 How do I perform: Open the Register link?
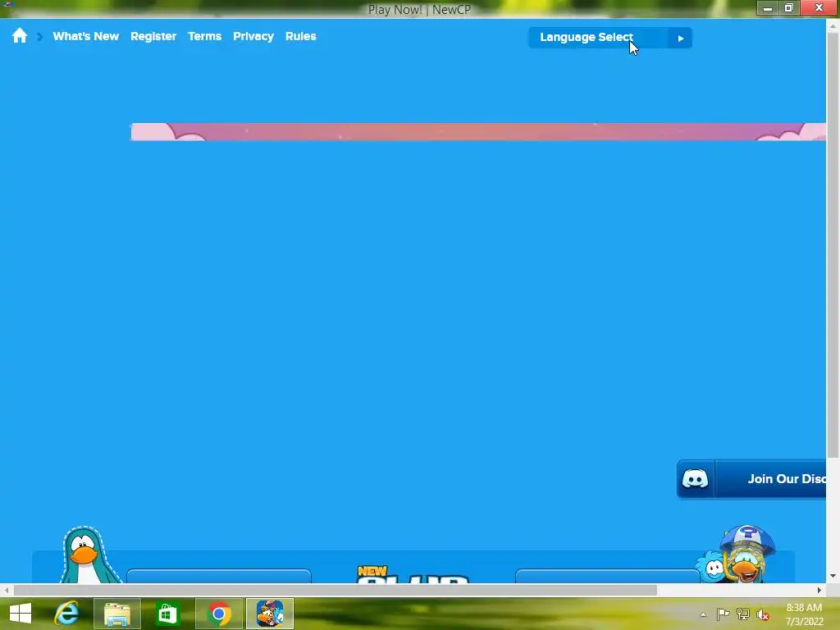point(153,36)
